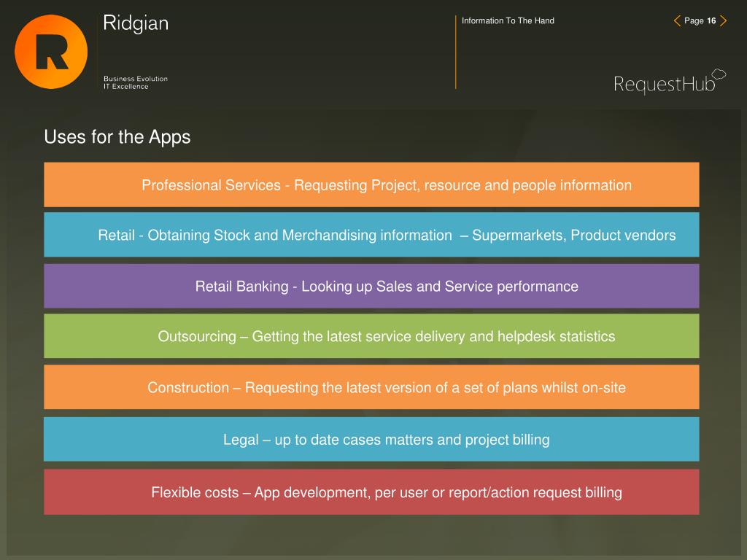Viewport: 747px width, 560px height.
Task: Select the Retail Banking purple banner
Action: tap(371, 286)
